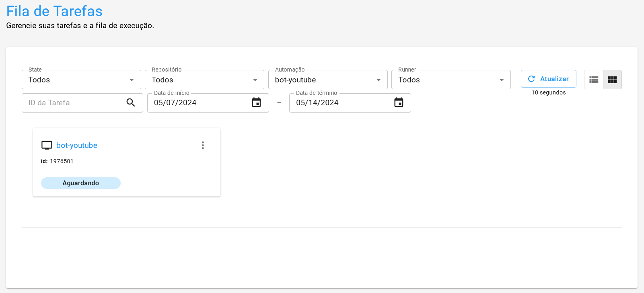The width and height of the screenshot is (644, 293).
Task: Click the Fila de Tarefas page heading
Action: pos(54,11)
